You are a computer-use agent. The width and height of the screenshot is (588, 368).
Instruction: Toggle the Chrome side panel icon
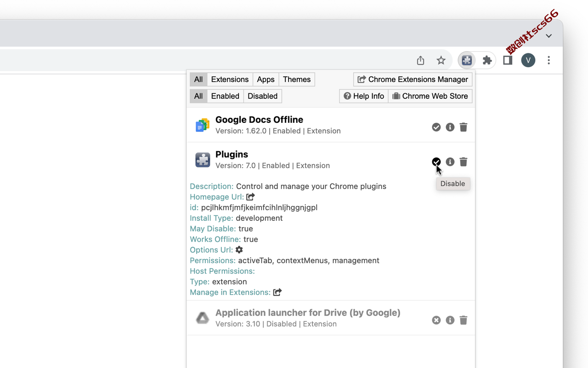click(x=508, y=60)
